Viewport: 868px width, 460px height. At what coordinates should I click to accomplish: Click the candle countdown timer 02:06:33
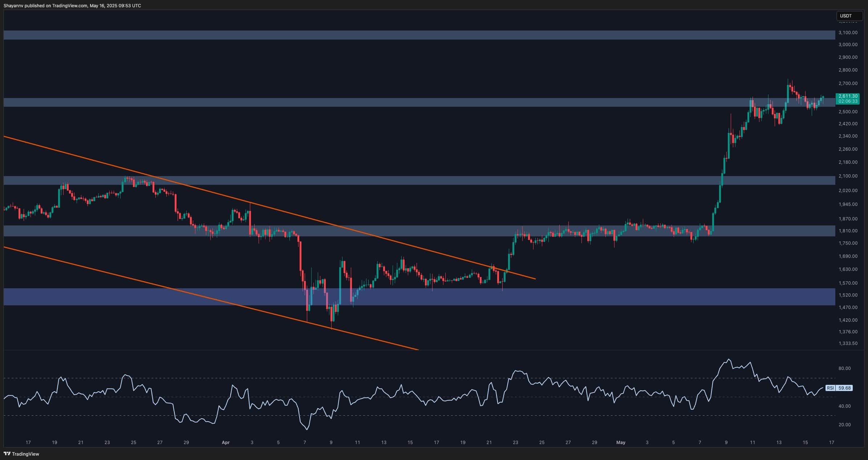848,101
